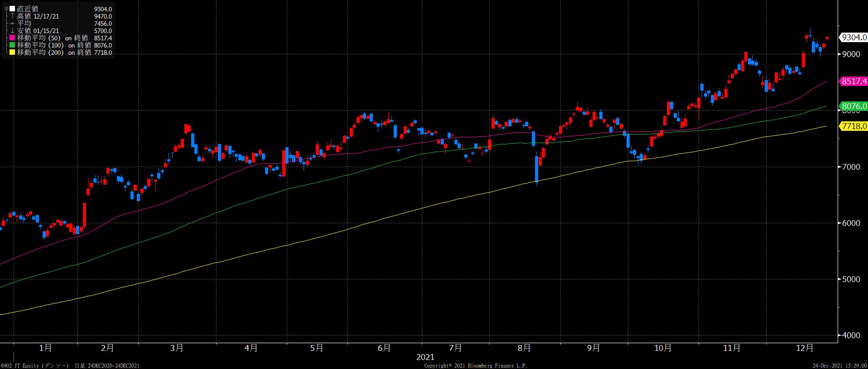Collapse the legend tree box toggle
Viewport: 868px width, 369px height.
coord(6,9)
